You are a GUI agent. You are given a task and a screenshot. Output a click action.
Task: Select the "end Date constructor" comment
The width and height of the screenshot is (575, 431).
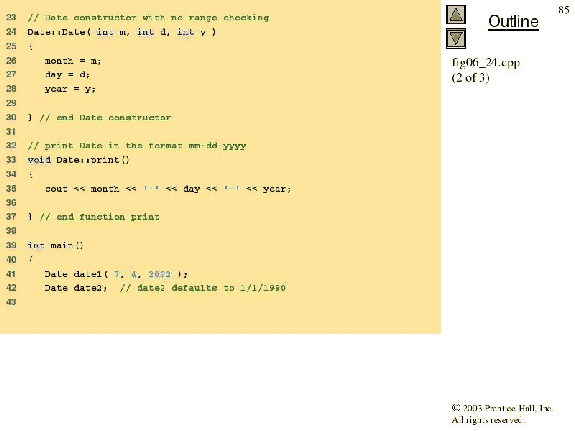(105, 118)
